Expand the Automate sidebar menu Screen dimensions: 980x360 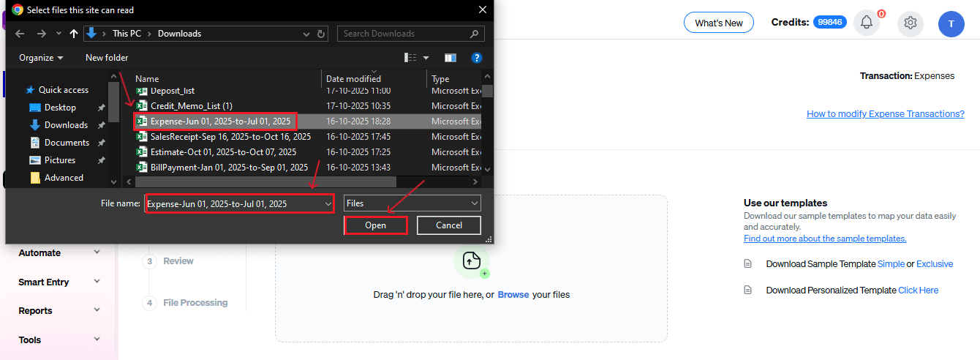tap(60, 252)
